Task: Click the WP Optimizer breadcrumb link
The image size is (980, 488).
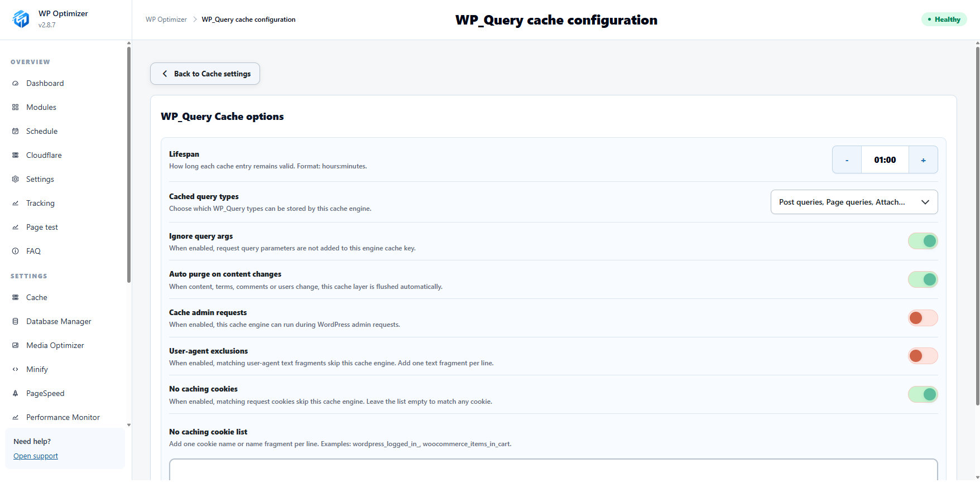Action: pyautogui.click(x=166, y=20)
